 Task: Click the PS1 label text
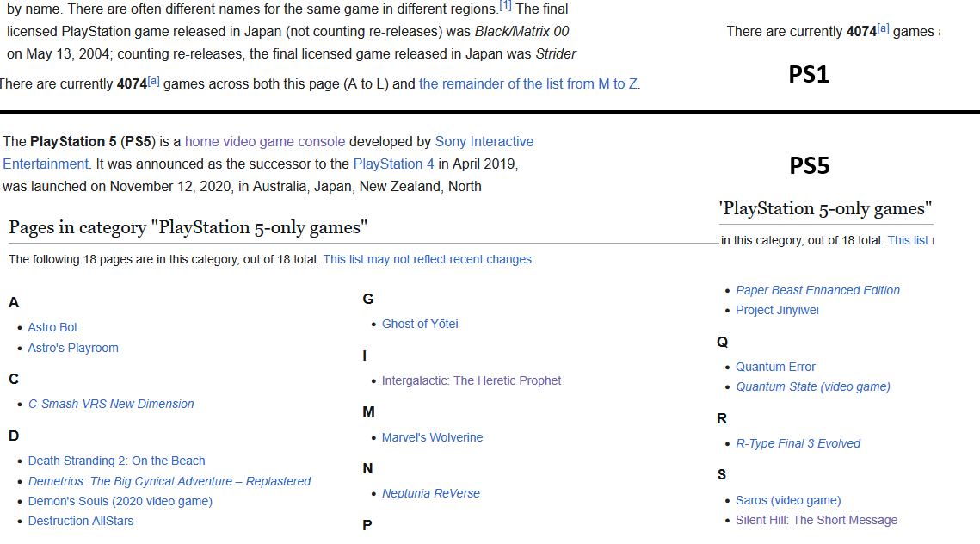[x=809, y=74]
